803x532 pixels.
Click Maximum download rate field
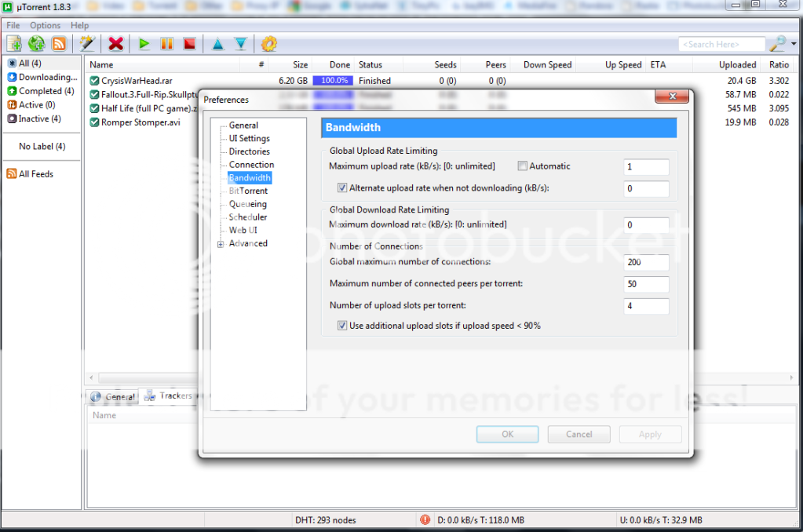(x=646, y=225)
